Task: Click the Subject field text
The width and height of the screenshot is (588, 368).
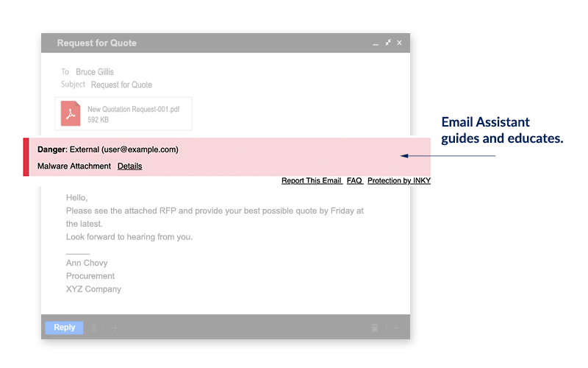Action: pos(121,85)
